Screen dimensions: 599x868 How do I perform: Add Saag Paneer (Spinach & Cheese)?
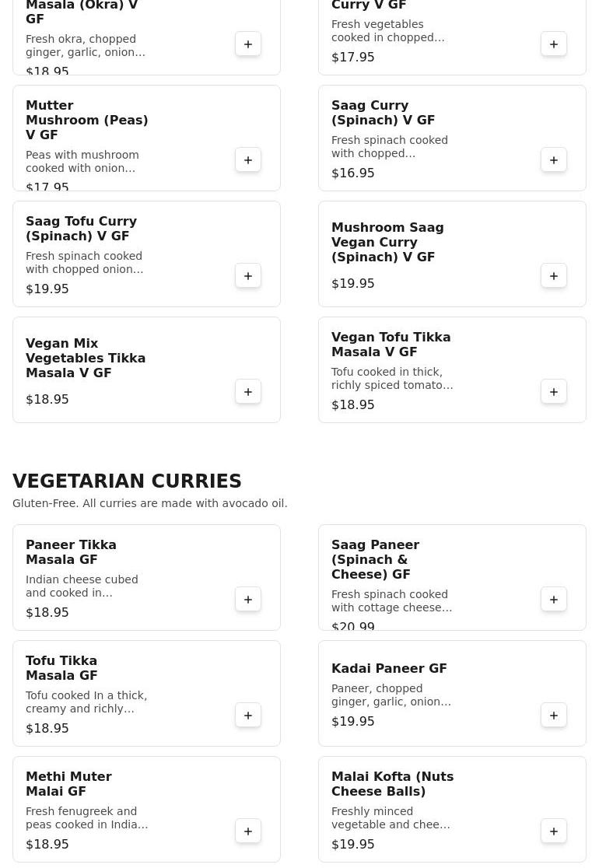click(554, 600)
